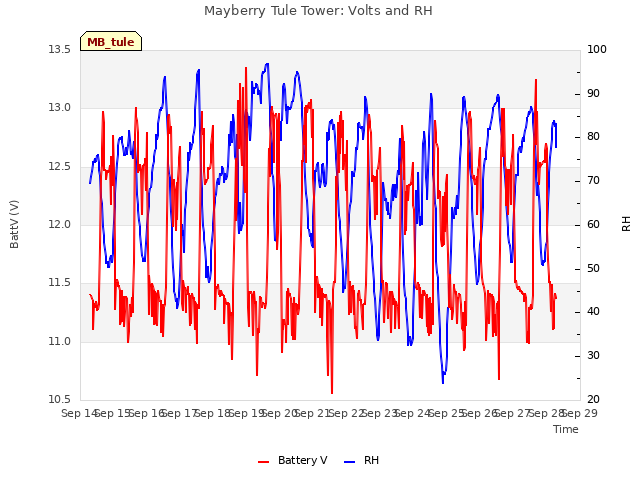Click the 11.5 left axis tick label
Image resolution: width=640 pixels, height=480 pixels.
click(60, 283)
